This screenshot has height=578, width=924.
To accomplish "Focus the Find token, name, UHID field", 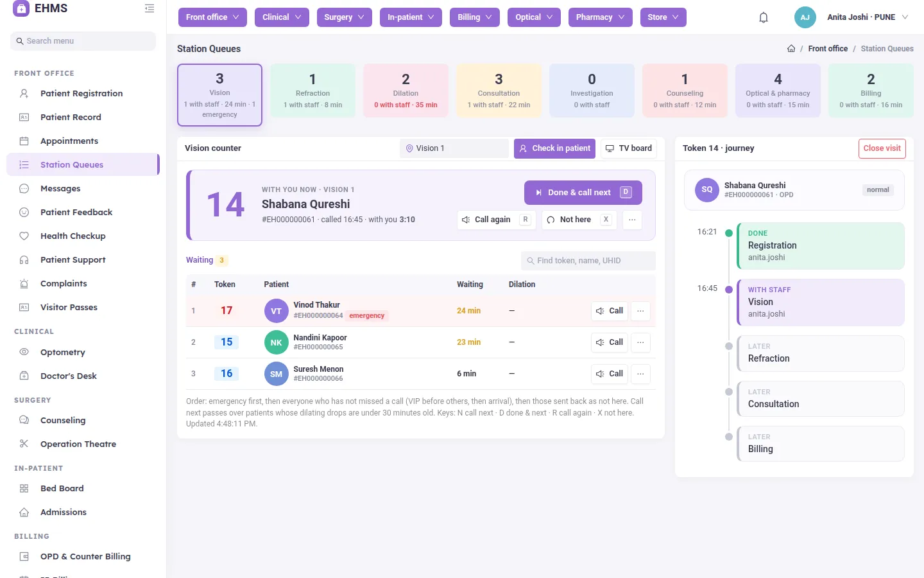I will (588, 261).
